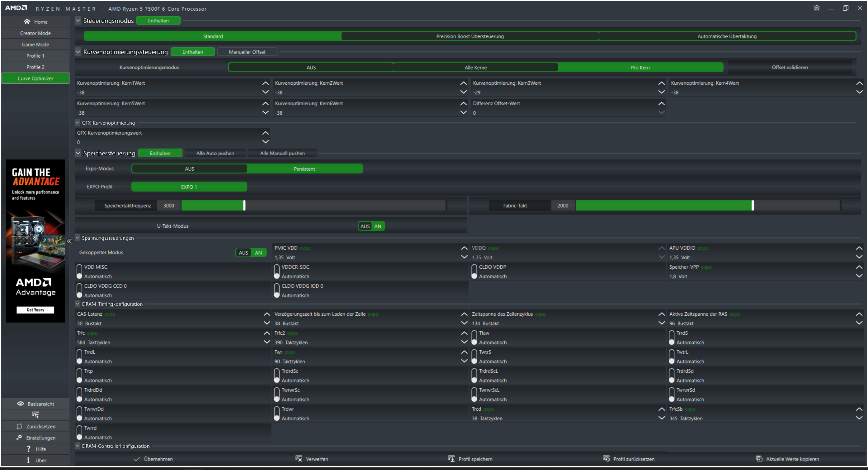The image size is (868, 470).
Task: Decrease the Trcd Taktzyklen value
Action: pyautogui.click(x=661, y=418)
